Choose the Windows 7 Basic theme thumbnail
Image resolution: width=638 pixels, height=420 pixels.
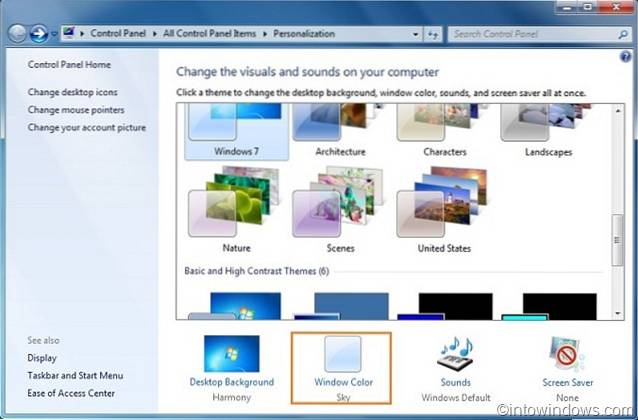pos(235,306)
